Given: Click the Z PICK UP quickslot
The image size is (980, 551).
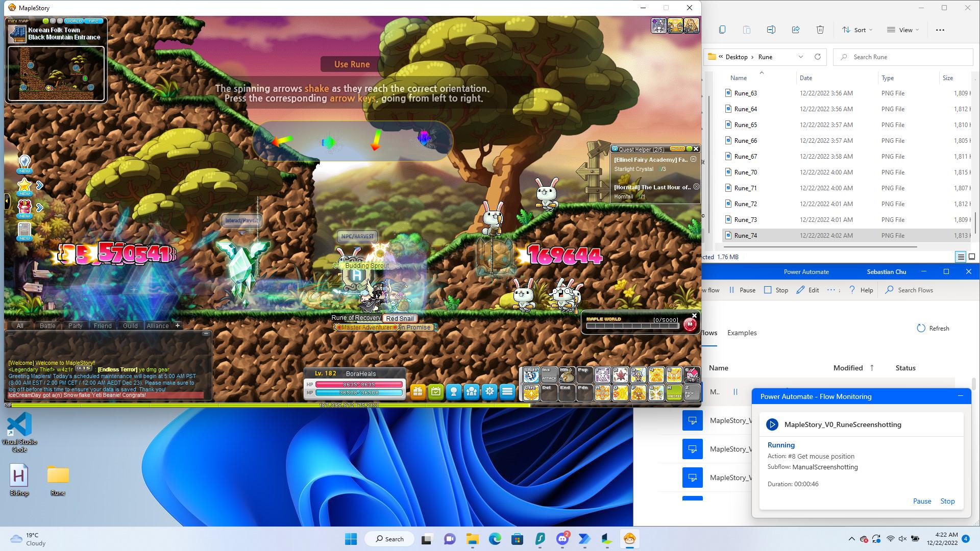Looking at the screenshot, I should pos(691,392).
